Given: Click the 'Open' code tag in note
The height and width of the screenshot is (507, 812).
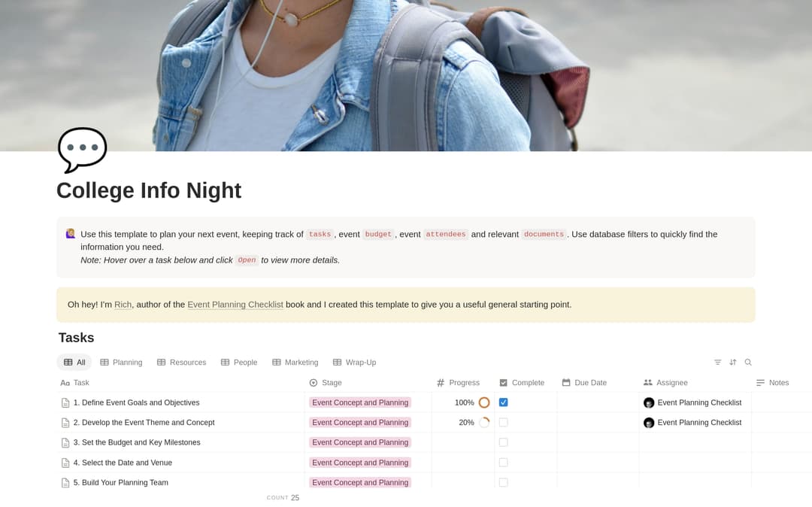Looking at the screenshot, I should (247, 260).
